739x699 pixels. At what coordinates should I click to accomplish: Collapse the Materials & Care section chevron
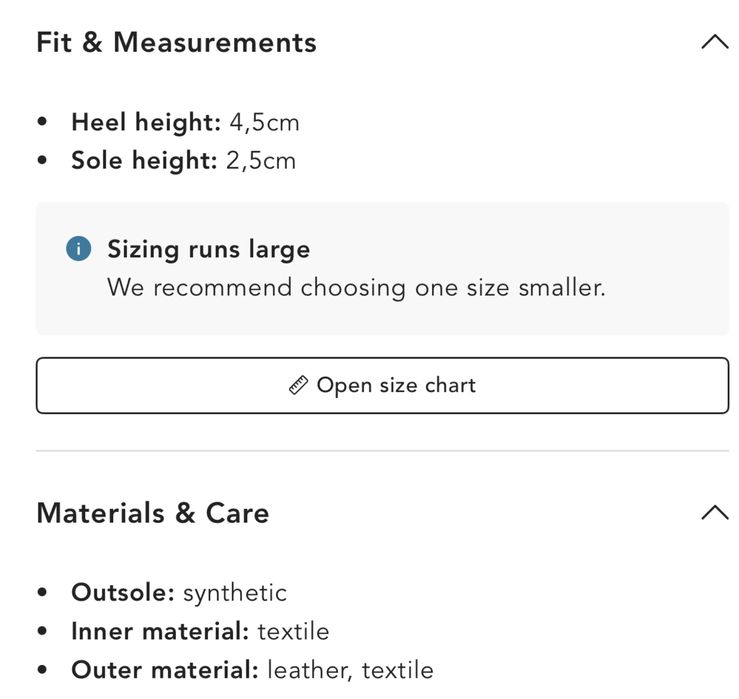coord(714,513)
